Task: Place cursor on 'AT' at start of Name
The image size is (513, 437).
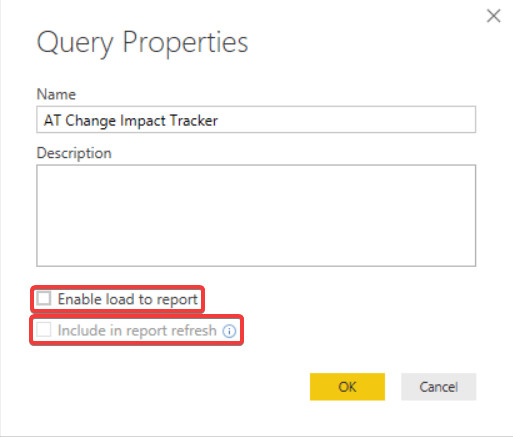Action: [x=52, y=120]
